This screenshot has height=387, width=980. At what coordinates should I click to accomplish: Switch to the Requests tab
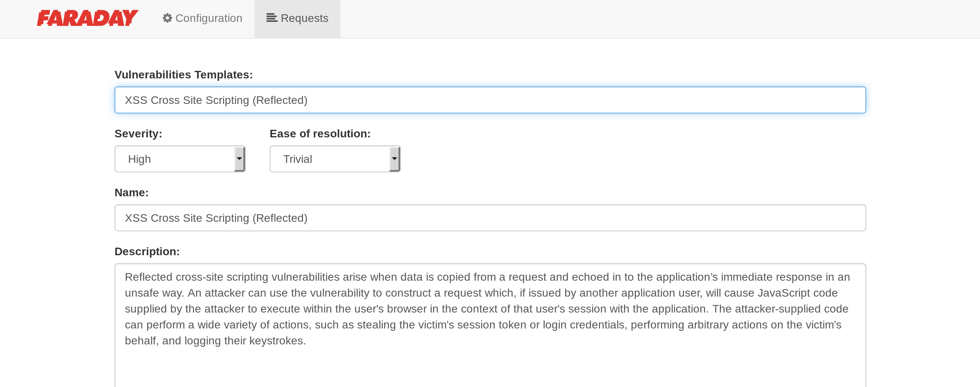[x=297, y=19]
